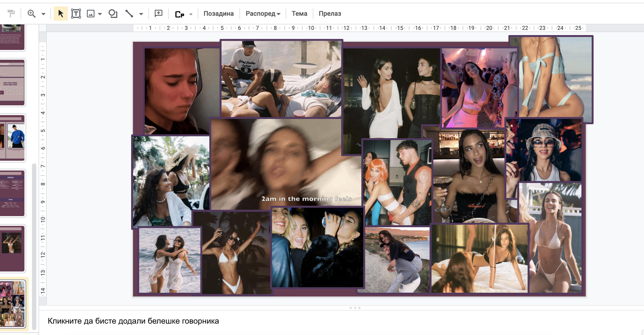Screen dimensions: 644x335
Task: Click the insert image icon
Action: point(90,14)
